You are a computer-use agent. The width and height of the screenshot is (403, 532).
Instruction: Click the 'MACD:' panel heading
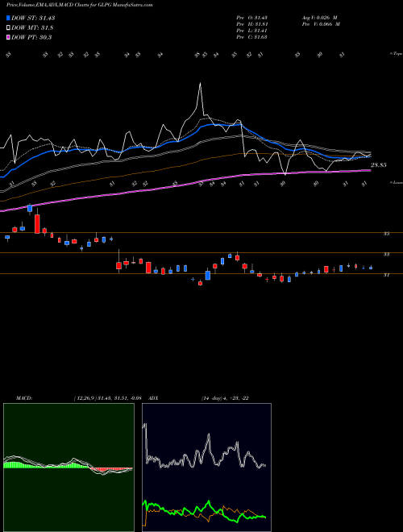24,398
